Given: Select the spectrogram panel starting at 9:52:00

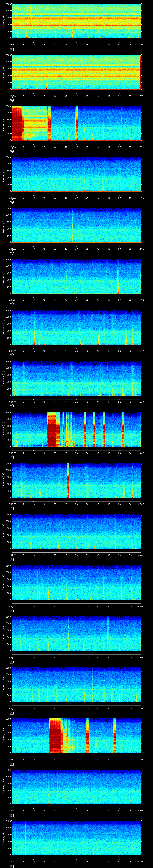Looking at the screenshot, I should (x=76, y=787).
